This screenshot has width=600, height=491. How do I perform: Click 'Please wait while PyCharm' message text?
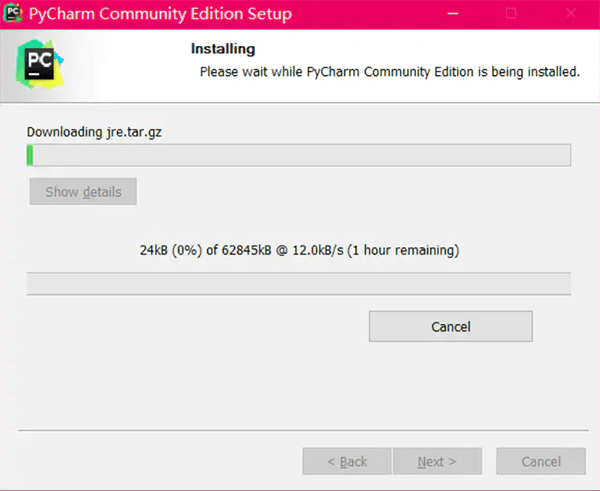point(390,72)
